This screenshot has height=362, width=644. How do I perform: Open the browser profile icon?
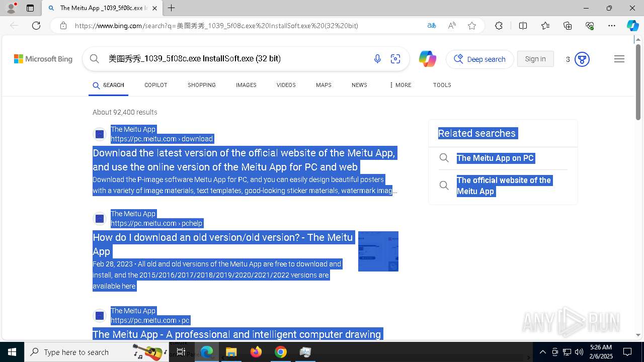pos(11,8)
